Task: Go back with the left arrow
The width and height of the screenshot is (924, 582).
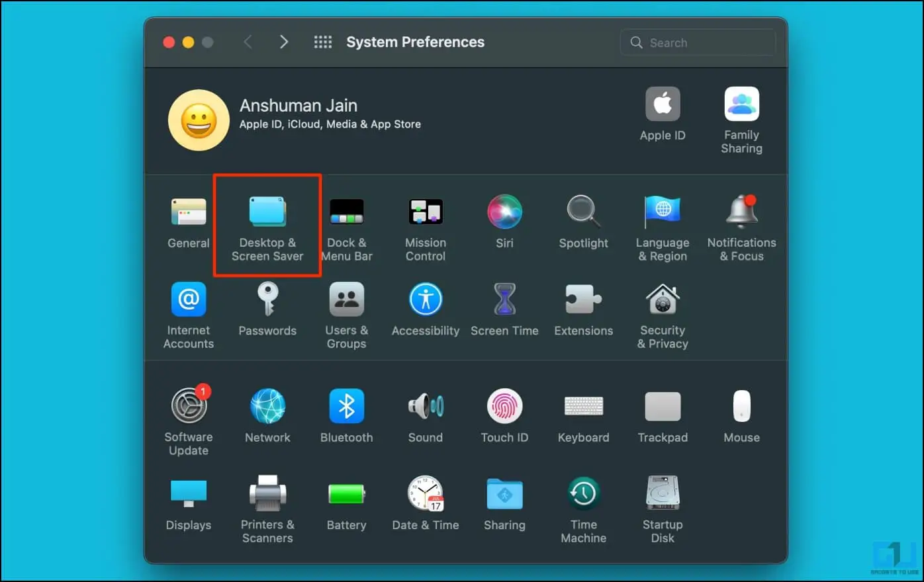Action: [248, 42]
